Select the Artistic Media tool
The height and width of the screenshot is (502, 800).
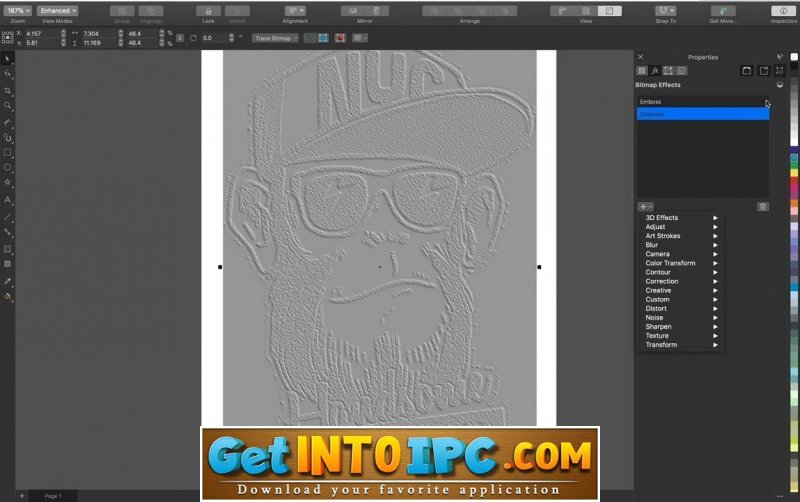pyautogui.click(x=7, y=138)
